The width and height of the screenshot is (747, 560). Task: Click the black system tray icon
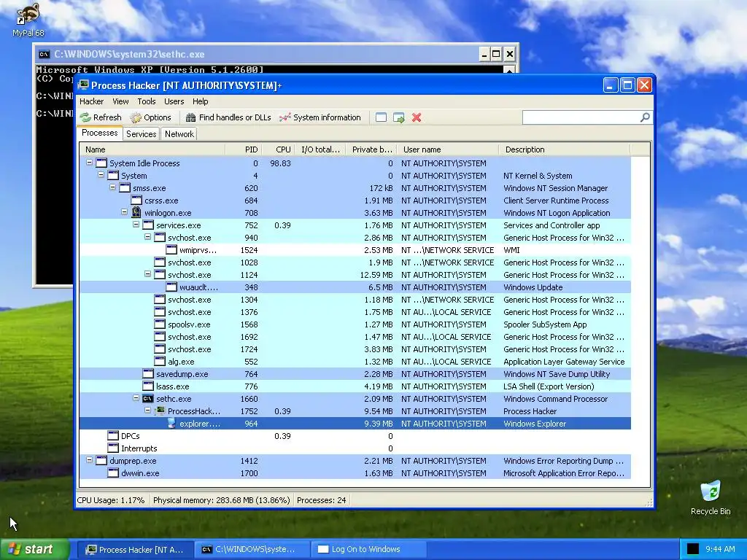(x=693, y=549)
